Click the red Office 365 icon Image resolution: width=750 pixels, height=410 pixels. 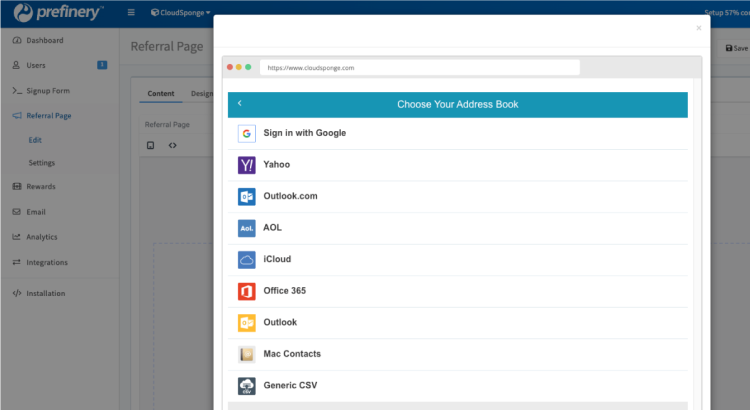point(247,291)
